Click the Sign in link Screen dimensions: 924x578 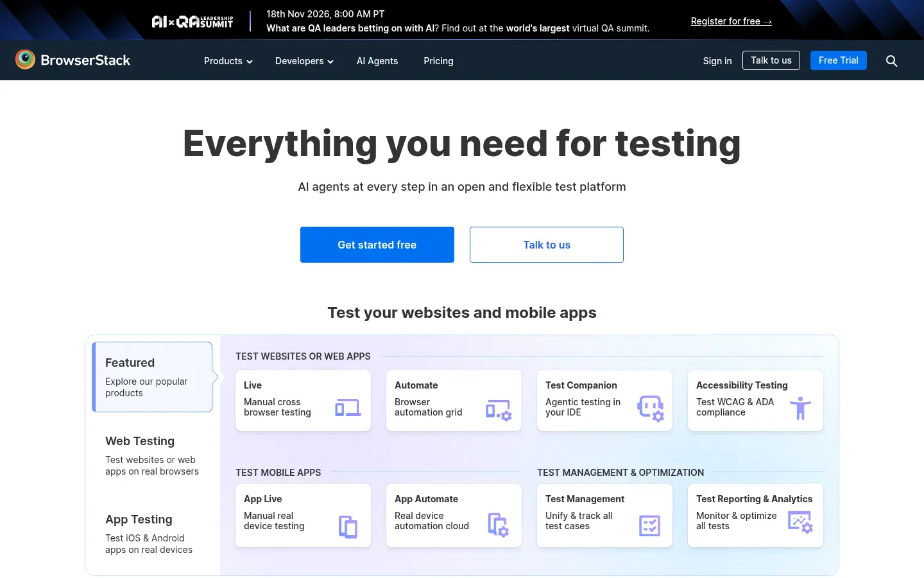[717, 61]
